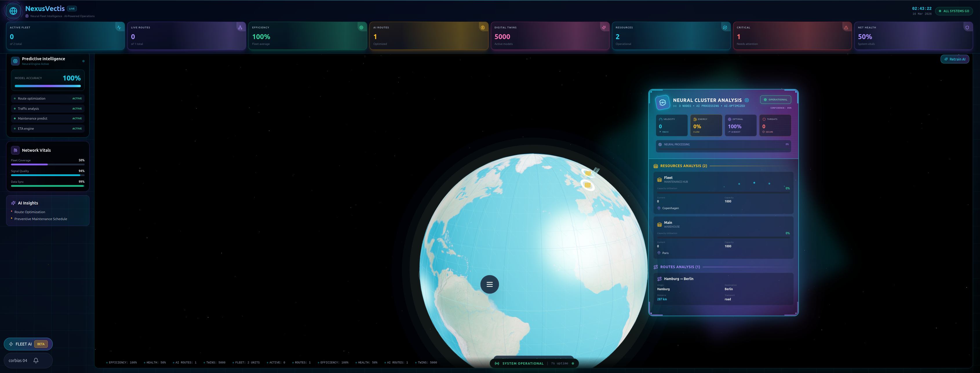Click the AI Insights sparkle icon
The image size is (980, 373).
13,203
